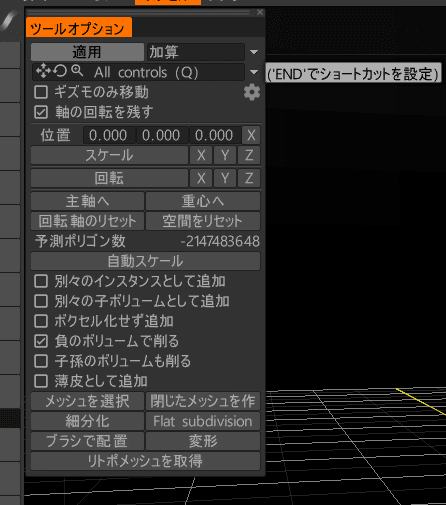
Task: Click the 回転 button
Action: click(109, 178)
